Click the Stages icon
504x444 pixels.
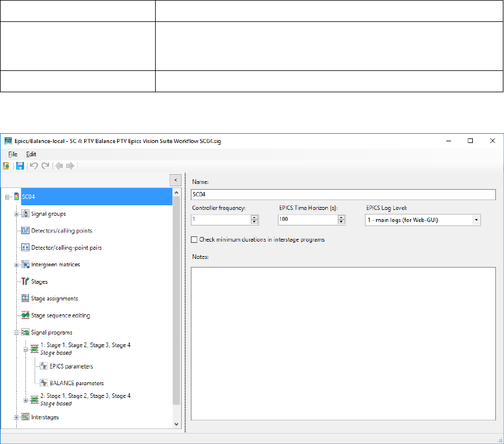[x=25, y=281]
